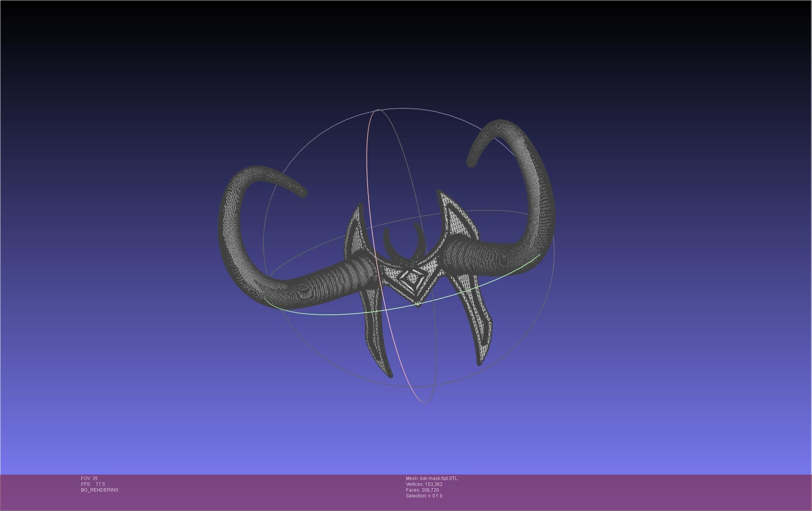Click the 'BO_RENDERING' status label
Screen dimensions: 812x511
pyautogui.click(x=100, y=490)
